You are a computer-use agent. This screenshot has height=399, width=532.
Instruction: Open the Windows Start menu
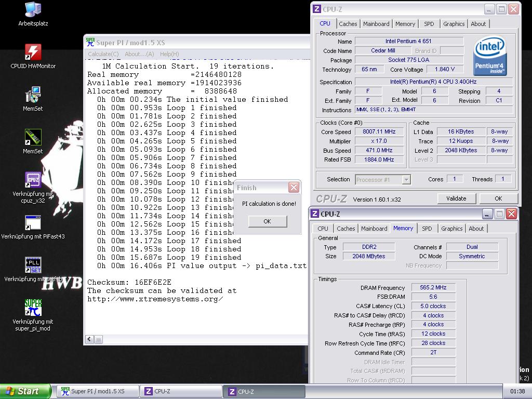point(25,391)
